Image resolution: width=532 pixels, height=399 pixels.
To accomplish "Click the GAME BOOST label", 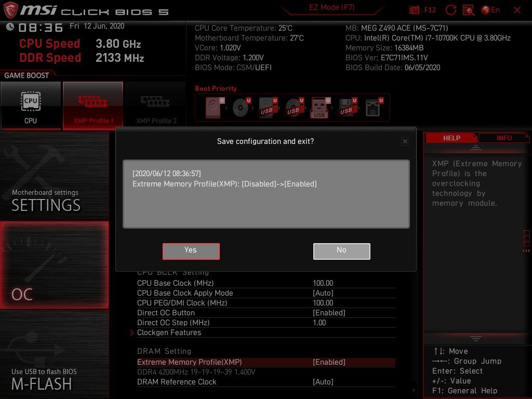I will (x=26, y=75).
